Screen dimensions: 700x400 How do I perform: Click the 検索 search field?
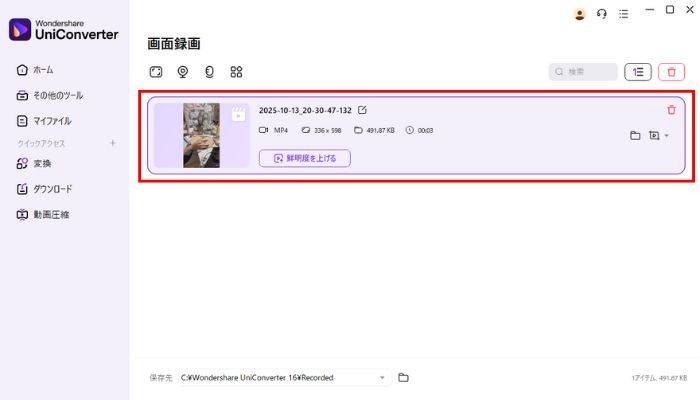pyautogui.click(x=583, y=72)
